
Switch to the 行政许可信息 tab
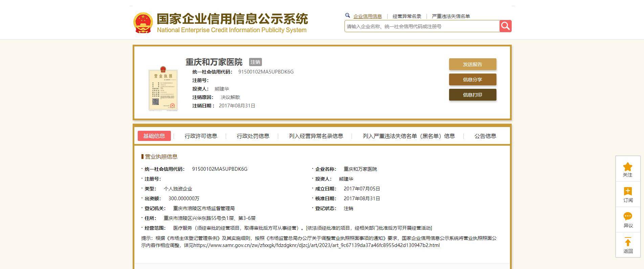(201, 136)
